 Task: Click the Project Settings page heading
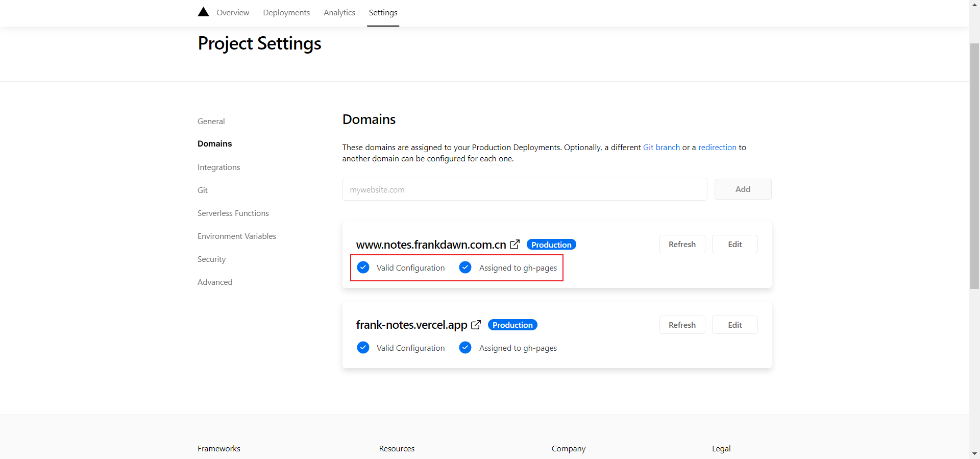tap(259, 43)
